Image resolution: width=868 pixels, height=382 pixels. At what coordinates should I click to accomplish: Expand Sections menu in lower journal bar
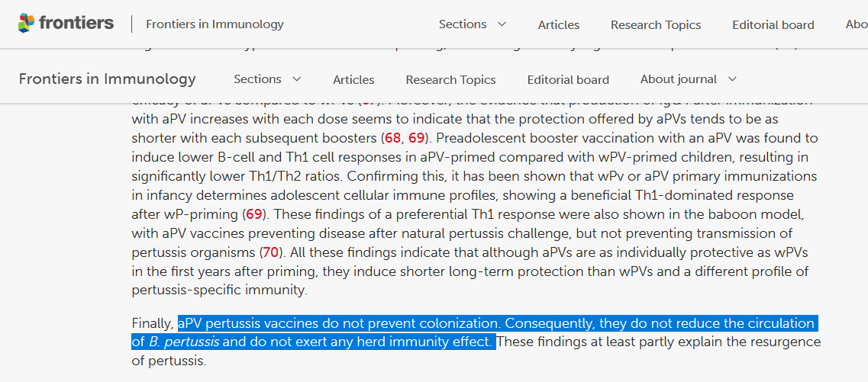tap(267, 79)
